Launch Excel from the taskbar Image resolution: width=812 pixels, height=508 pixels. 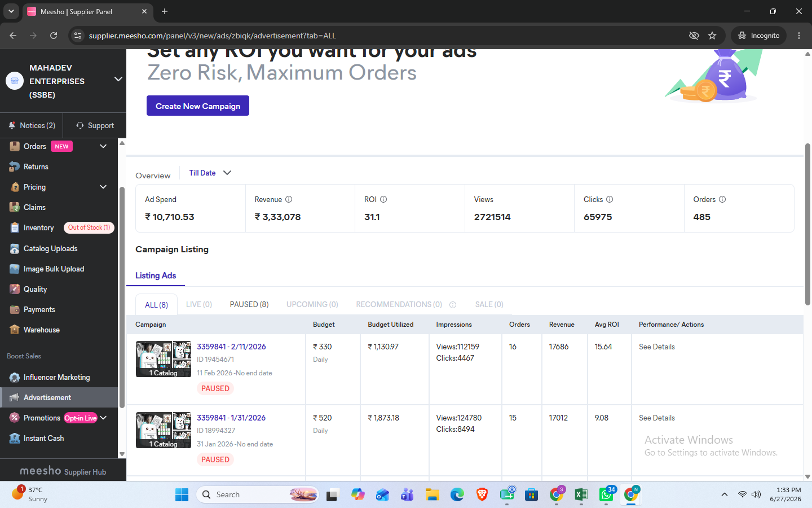pos(581,495)
